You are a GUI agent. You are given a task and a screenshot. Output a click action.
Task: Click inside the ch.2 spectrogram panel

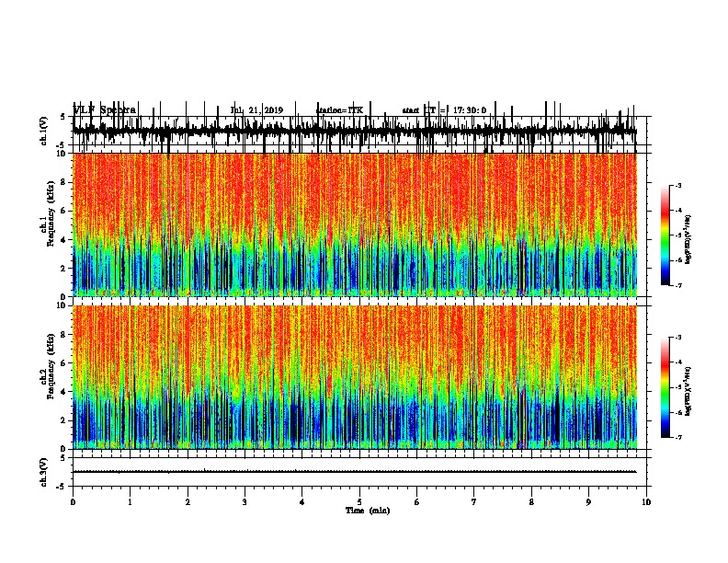click(355, 377)
